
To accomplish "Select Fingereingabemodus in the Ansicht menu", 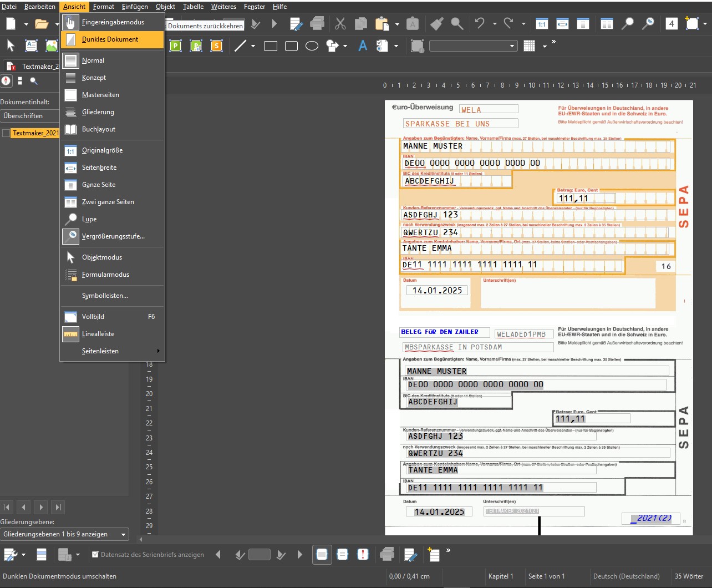I will [112, 22].
